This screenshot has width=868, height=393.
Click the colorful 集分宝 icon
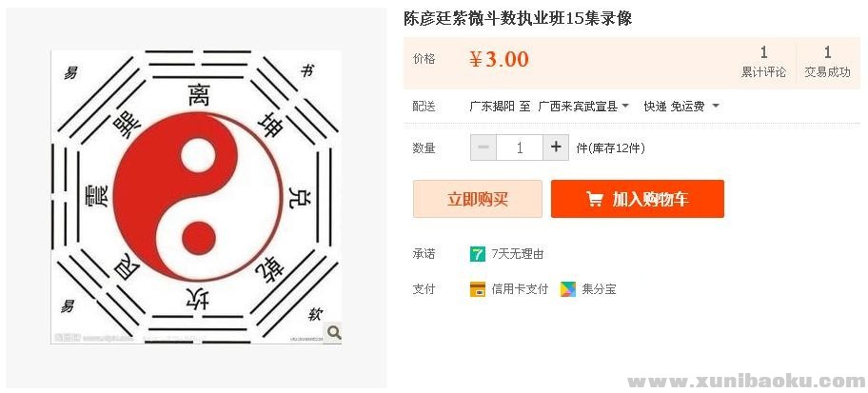568,288
